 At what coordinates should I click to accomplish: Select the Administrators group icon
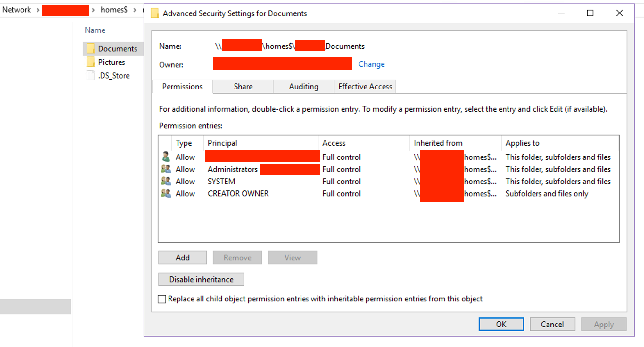(x=166, y=169)
